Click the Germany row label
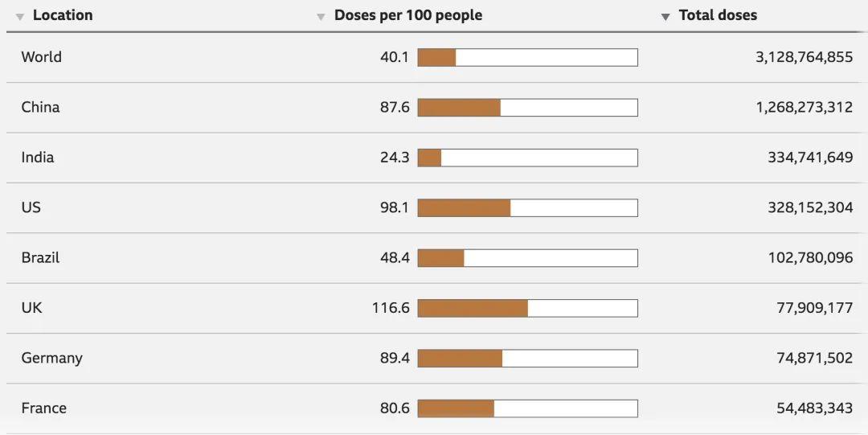The width and height of the screenshot is (868, 435). (x=51, y=358)
